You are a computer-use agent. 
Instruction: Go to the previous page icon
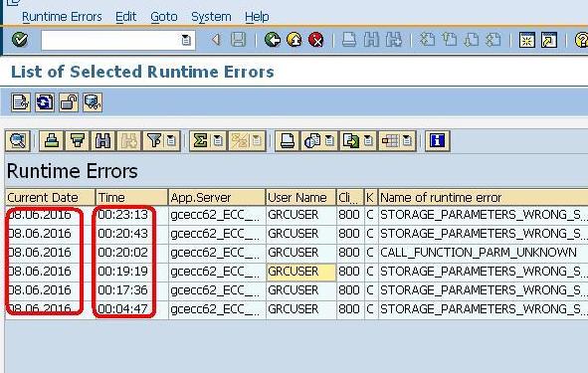[450, 40]
